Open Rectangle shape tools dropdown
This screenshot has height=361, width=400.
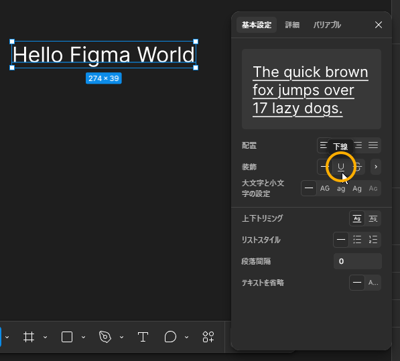[x=83, y=337]
